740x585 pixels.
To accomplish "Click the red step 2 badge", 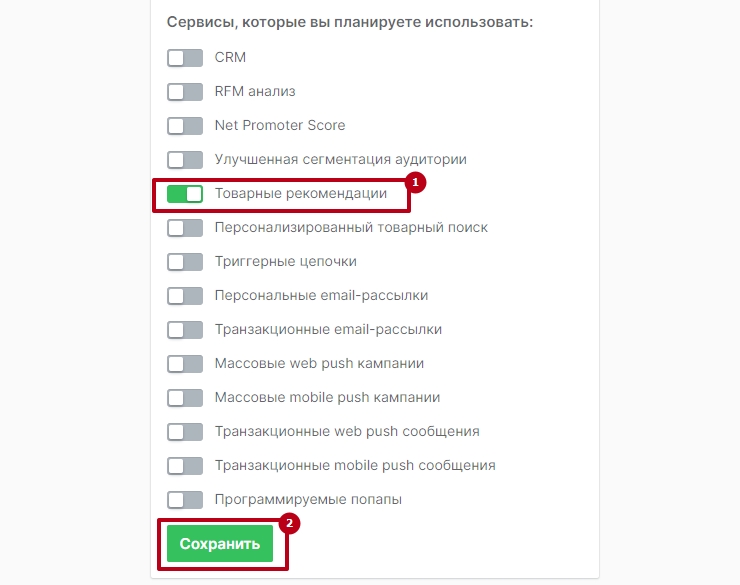I will coord(290,522).
